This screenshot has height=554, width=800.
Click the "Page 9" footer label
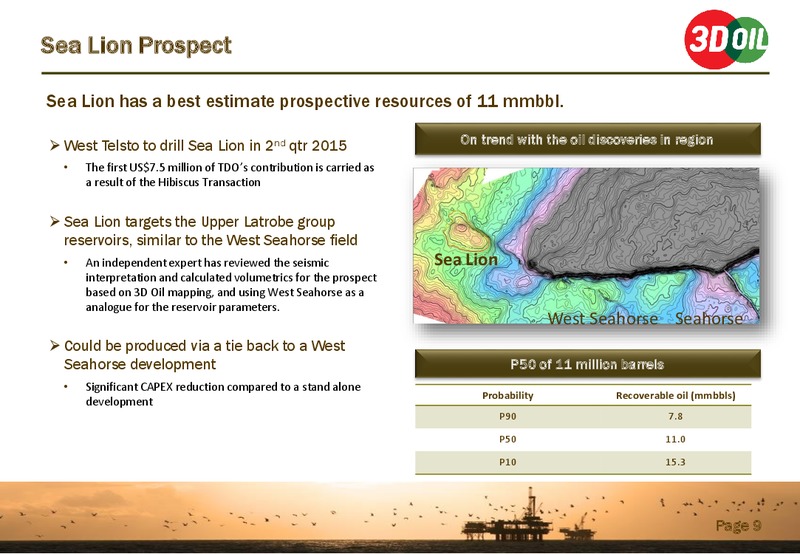[x=738, y=525]
